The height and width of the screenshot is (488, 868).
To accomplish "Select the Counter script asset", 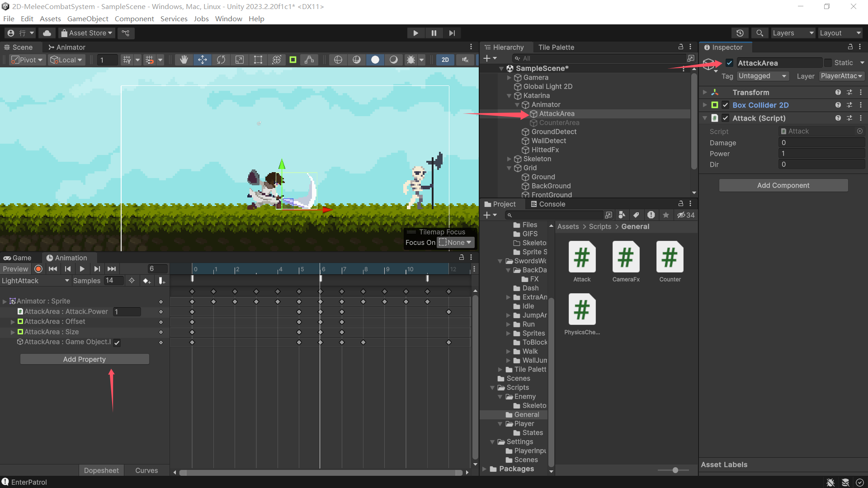I will [670, 262].
